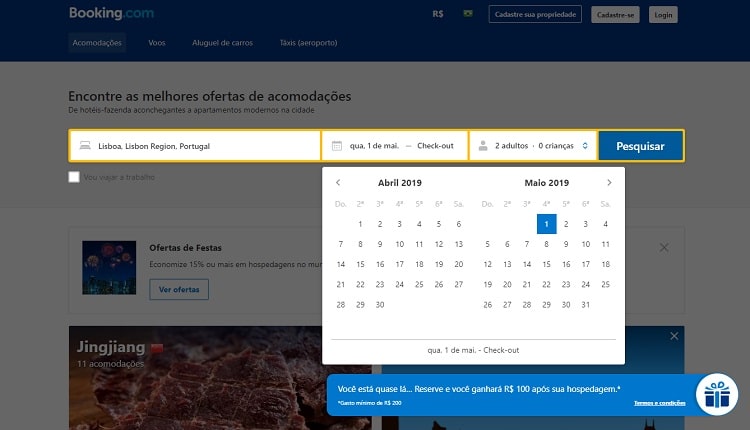Click the guest person icon
Viewport: 750px width, 430px height.
483,145
